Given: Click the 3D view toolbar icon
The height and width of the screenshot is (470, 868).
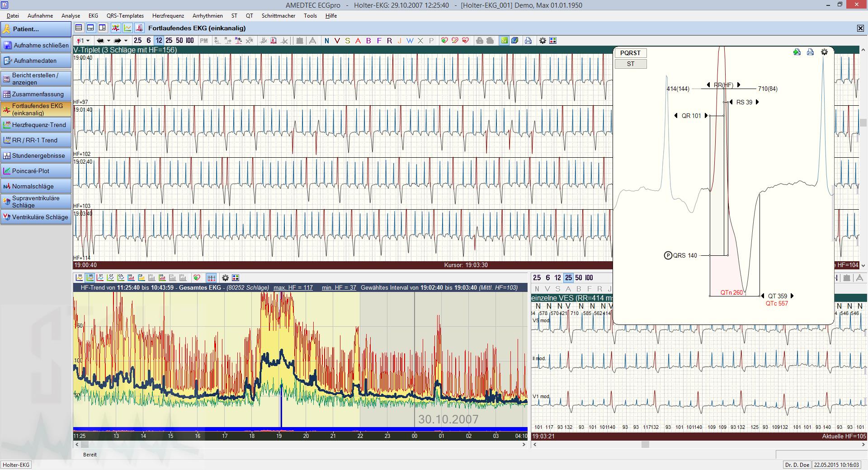Looking at the screenshot, I should coord(514,41).
